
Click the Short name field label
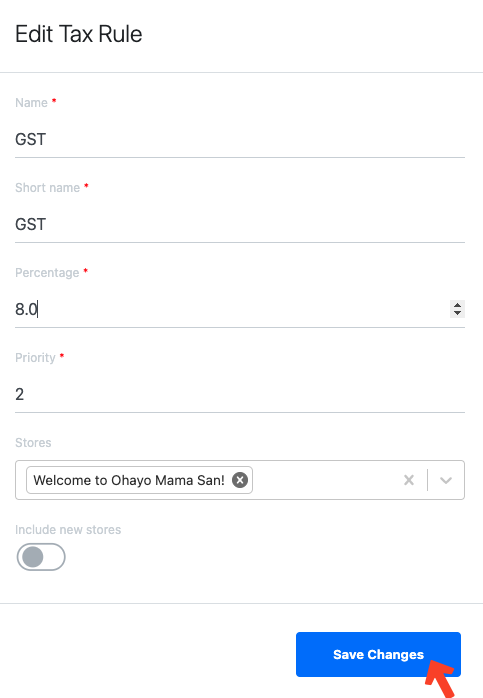point(48,187)
